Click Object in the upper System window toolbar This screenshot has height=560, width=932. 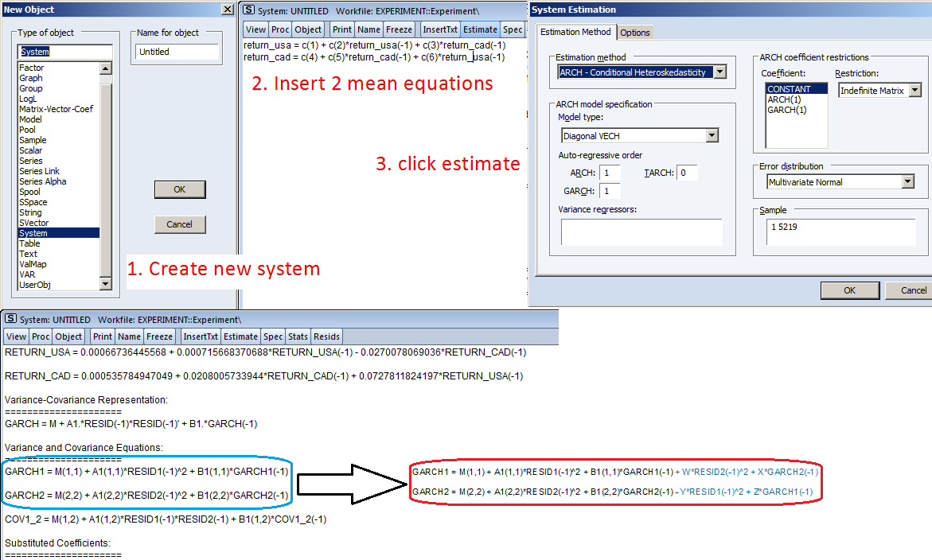[x=308, y=29]
